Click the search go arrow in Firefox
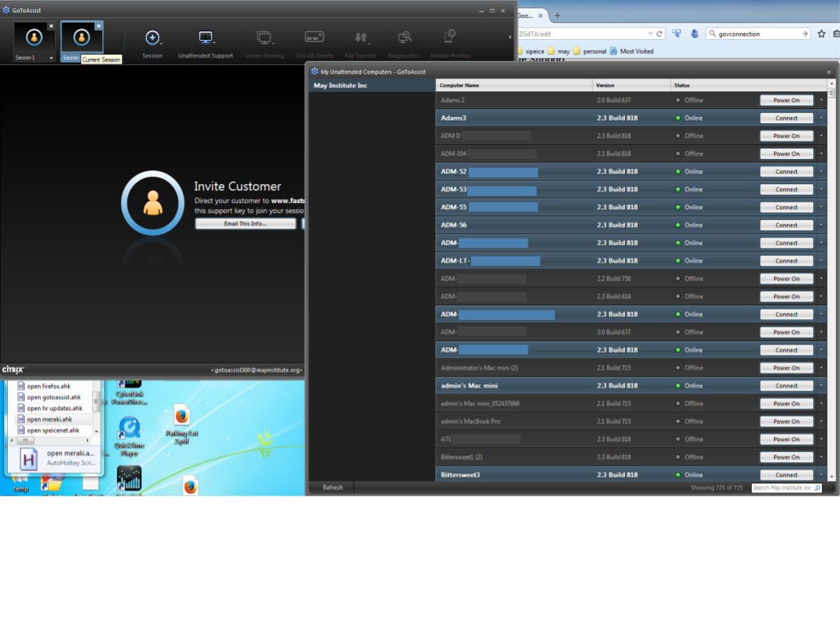 coord(806,34)
